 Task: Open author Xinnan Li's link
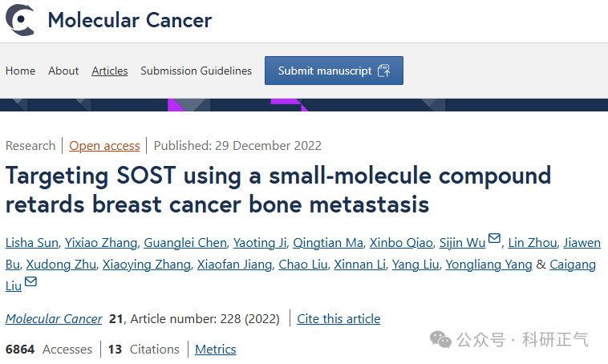point(359,265)
